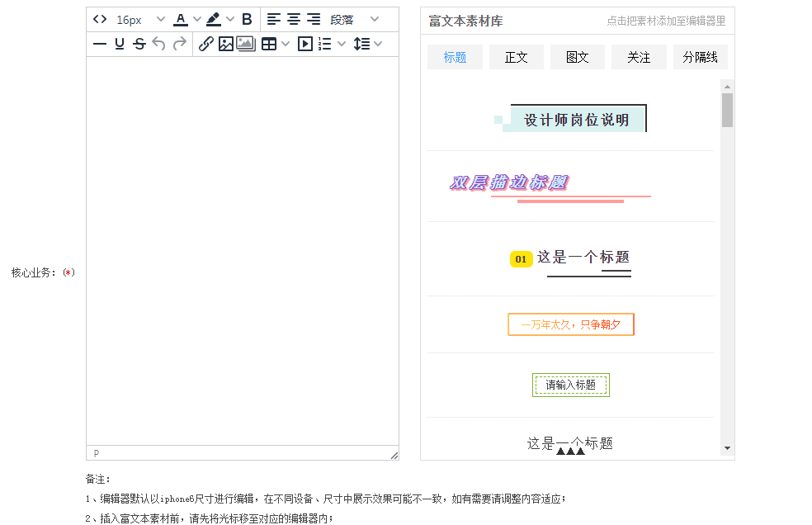812x525 pixels.
Task: Select the 设计师岗位说明 title template
Action: click(576, 120)
